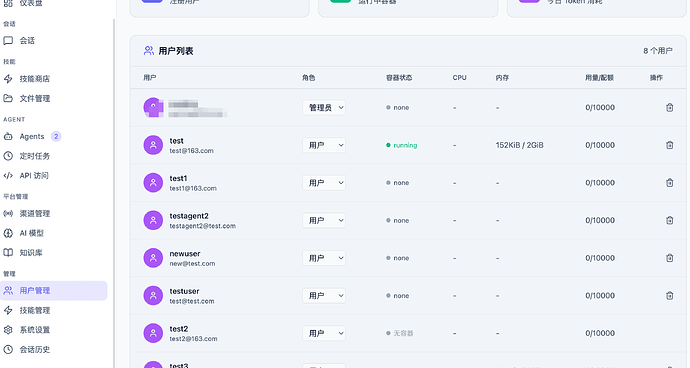Click the 角色 column header

308,78
